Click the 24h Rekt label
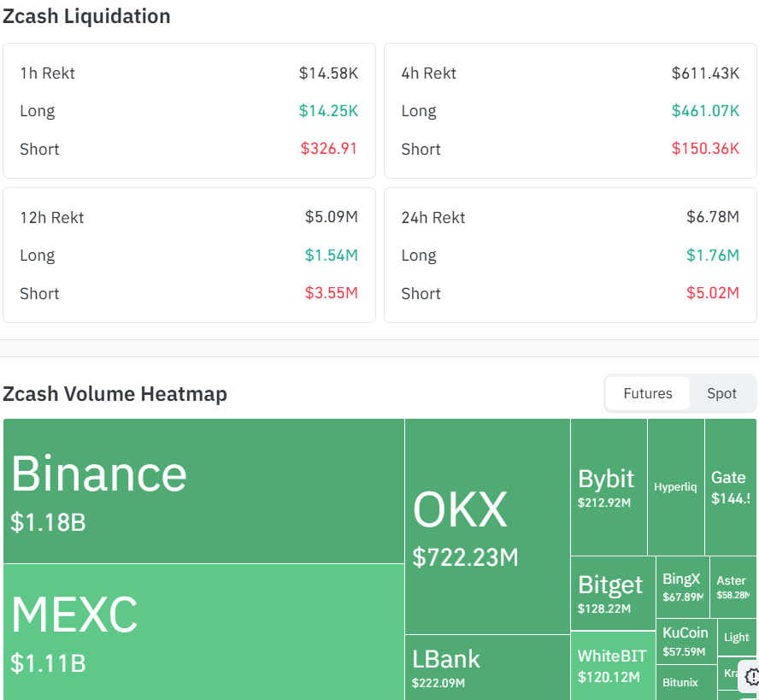 (x=433, y=217)
